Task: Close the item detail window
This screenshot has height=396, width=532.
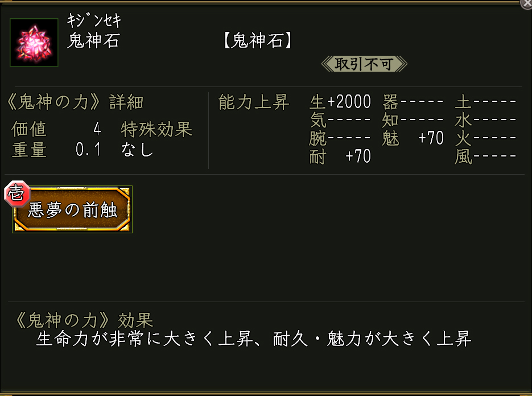Action: [526, 3]
